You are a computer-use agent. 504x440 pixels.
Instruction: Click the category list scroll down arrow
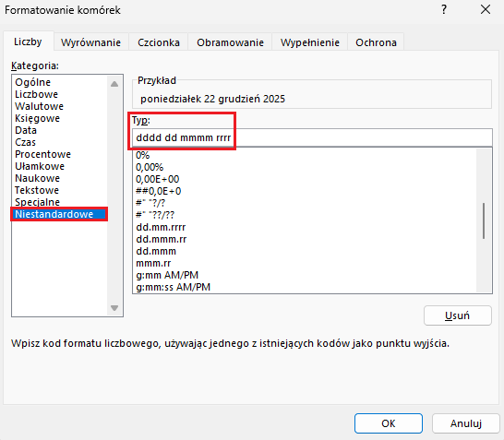click(114, 308)
